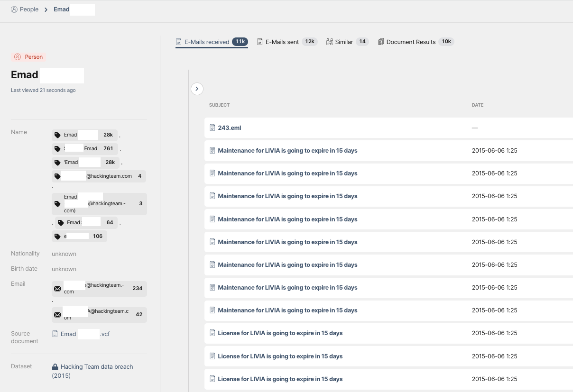Viewport: 573px width, 392px height.
Task: Click the tag icon of the 106 name tag
Action: (58, 237)
